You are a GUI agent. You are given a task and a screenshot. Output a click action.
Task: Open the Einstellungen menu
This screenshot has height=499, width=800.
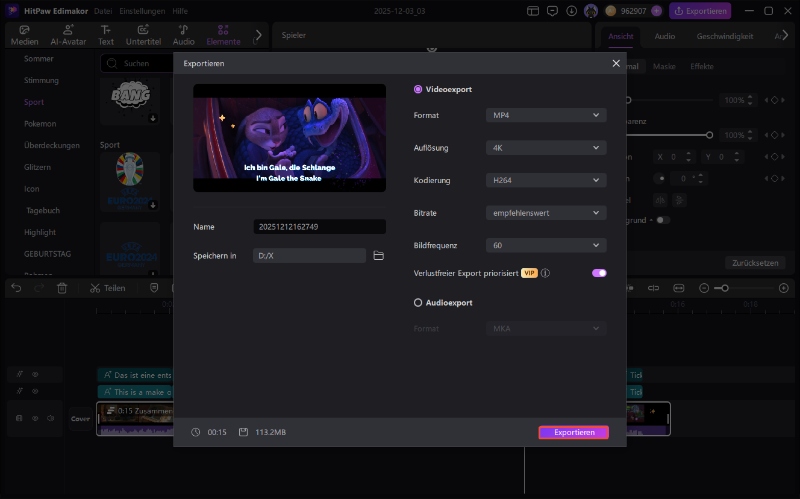[x=138, y=10]
